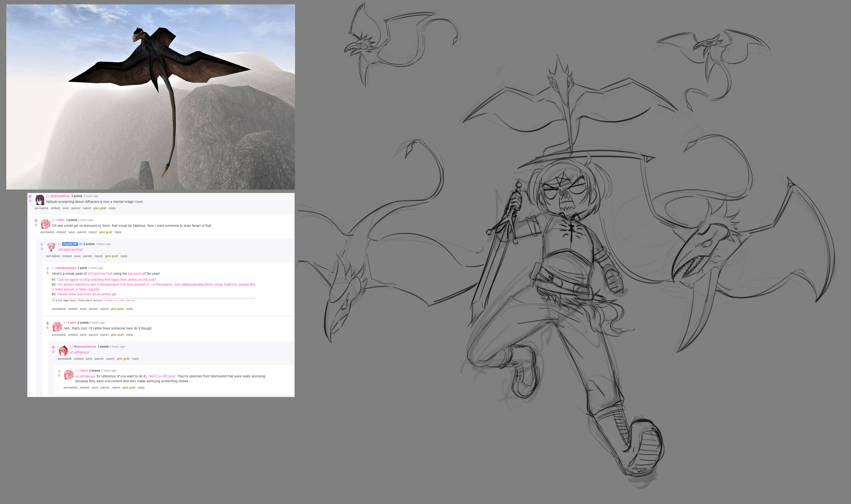The image size is (851, 504).
Task: Downvote MiximumDennis's comment
Action: click(x=53, y=351)
